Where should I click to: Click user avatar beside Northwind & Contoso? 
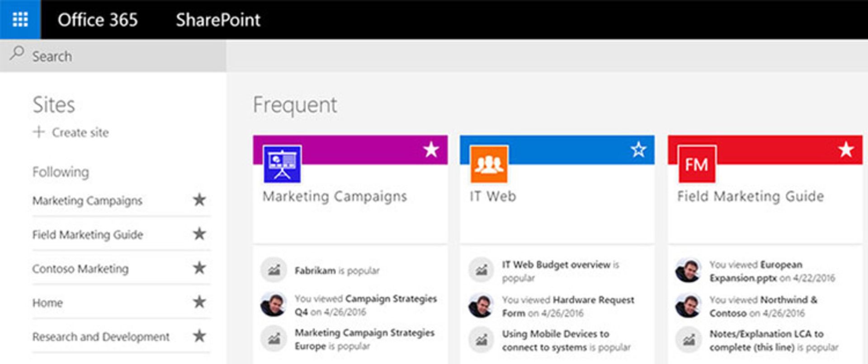(689, 306)
